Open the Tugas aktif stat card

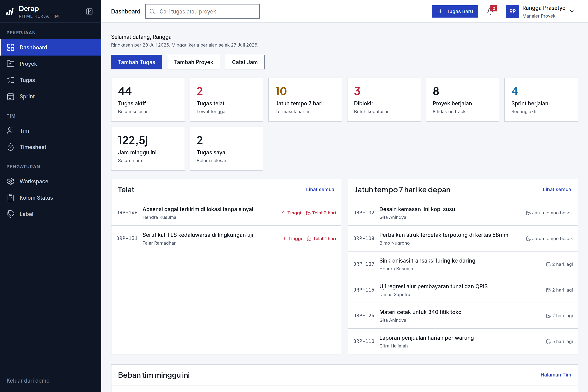pyautogui.click(x=148, y=99)
